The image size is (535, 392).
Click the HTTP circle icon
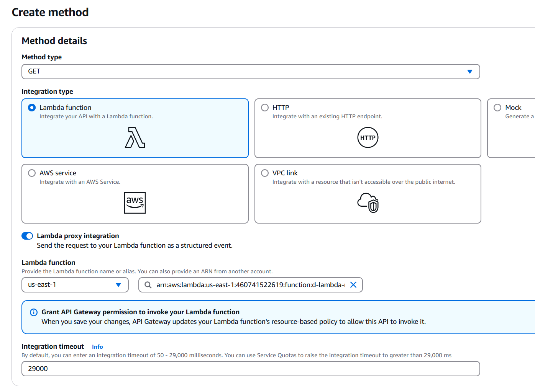coord(368,138)
